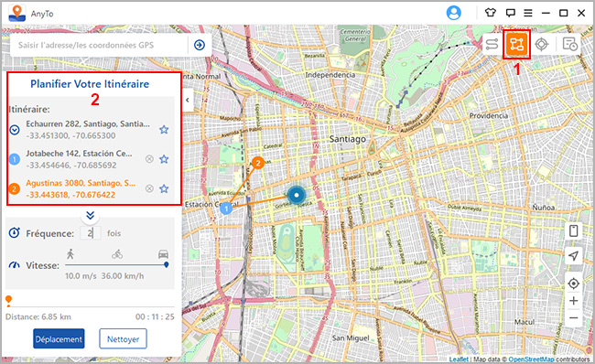595x364 pixels.
Task: Activate the multi-spot route mode icon
Action: (517, 45)
